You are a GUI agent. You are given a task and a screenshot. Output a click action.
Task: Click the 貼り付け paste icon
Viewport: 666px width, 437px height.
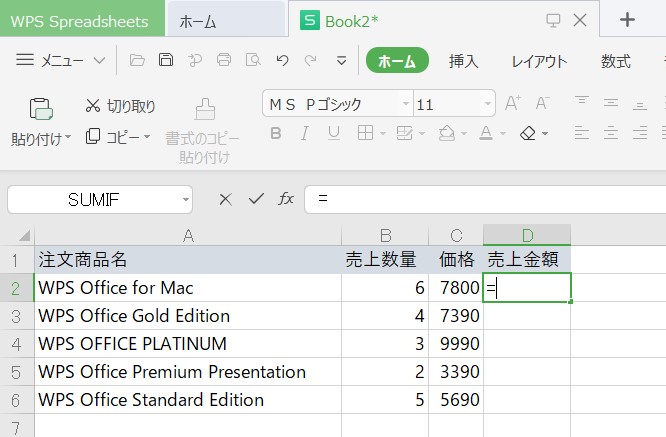pyautogui.click(x=41, y=109)
